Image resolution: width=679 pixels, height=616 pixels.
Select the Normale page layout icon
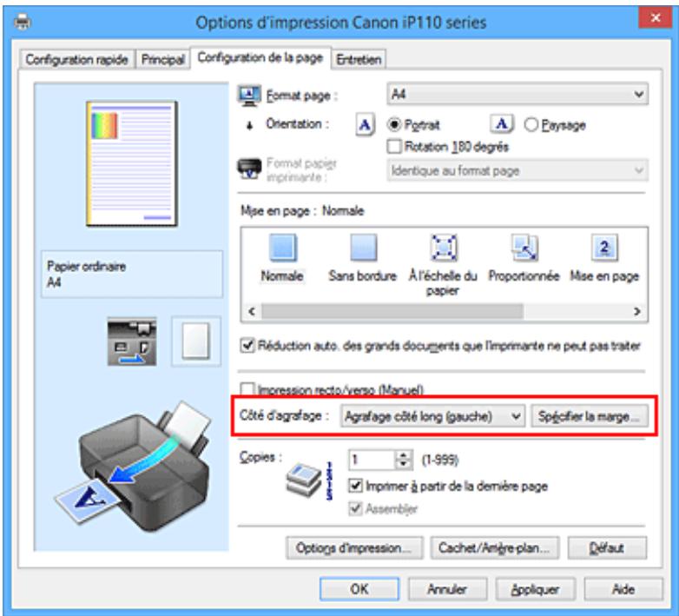click(x=283, y=248)
